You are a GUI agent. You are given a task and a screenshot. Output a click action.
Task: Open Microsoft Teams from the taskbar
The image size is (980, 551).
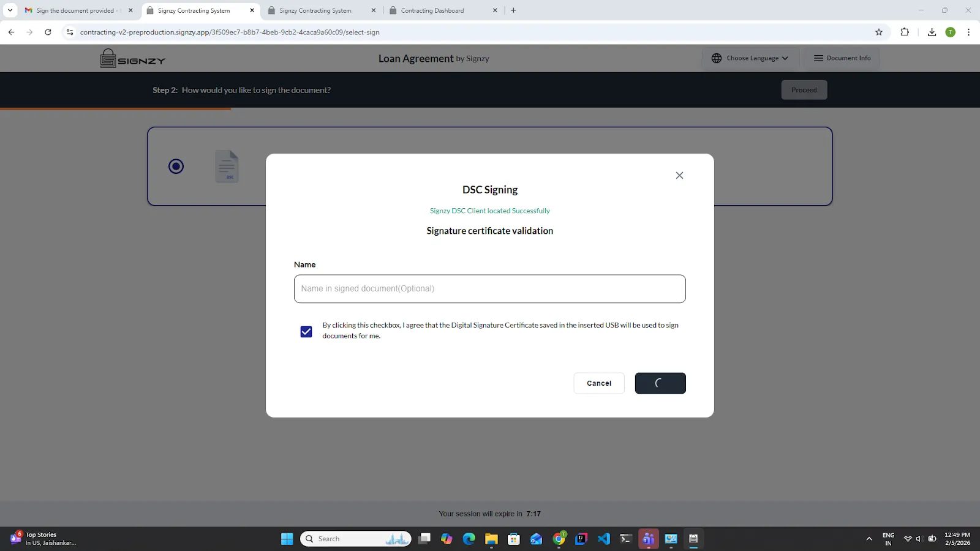pos(649,539)
